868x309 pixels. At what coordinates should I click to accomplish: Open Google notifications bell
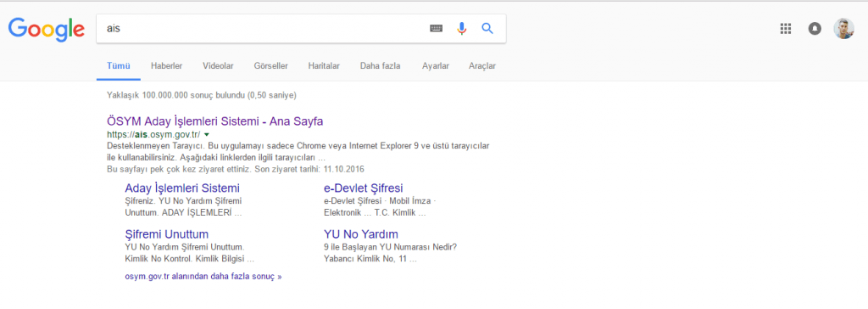pos(815,29)
